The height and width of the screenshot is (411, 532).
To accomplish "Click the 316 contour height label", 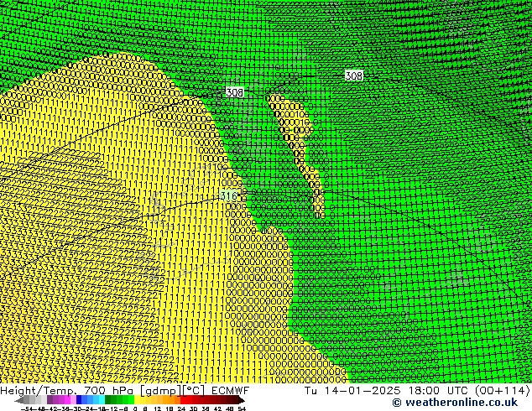I will tap(229, 195).
